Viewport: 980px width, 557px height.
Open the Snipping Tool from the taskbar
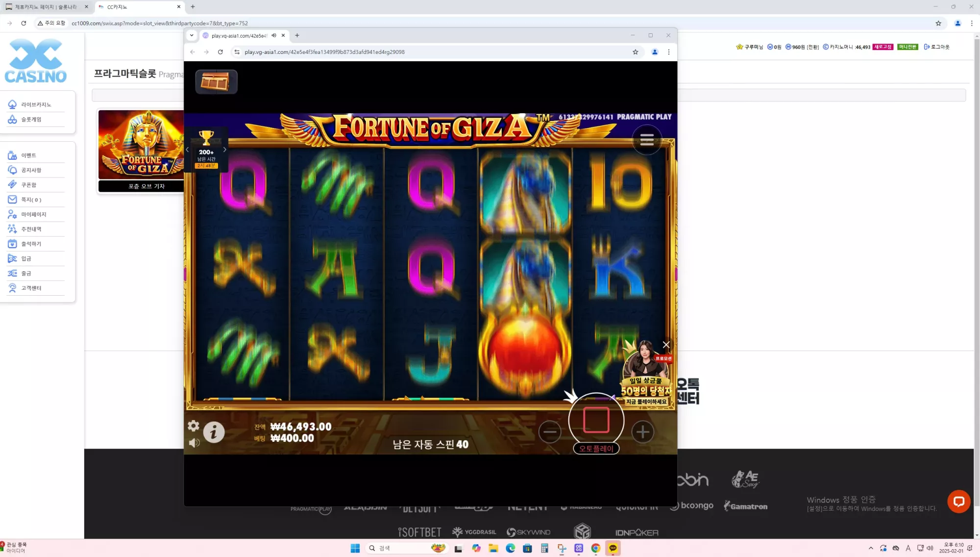(562, 548)
